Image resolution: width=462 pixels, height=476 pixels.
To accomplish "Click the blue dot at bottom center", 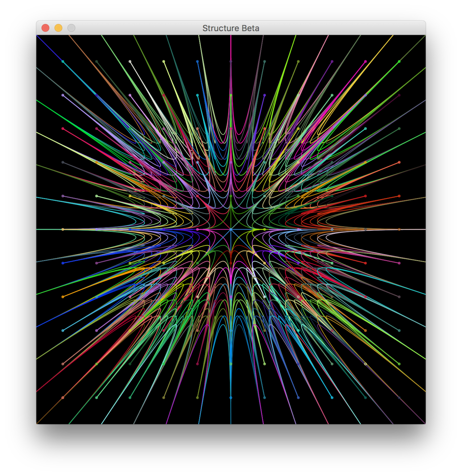I will (x=231, y=398).
